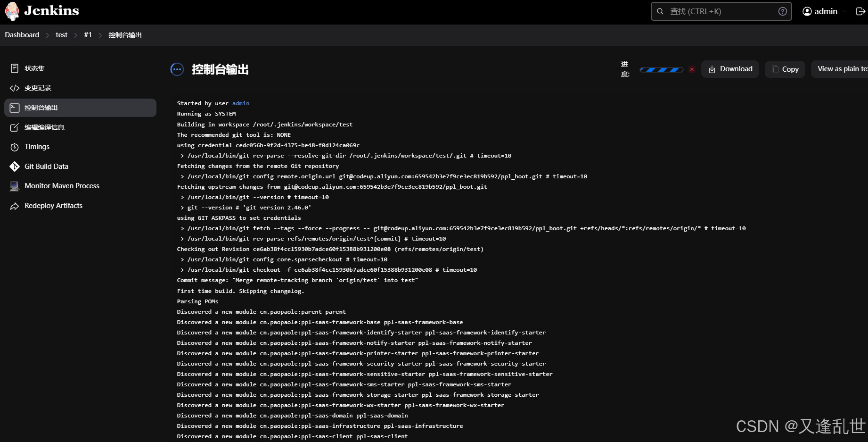Click the ppl-saas-framework-sms-starter log line
The image size is (868, 442).
(344, 384)
